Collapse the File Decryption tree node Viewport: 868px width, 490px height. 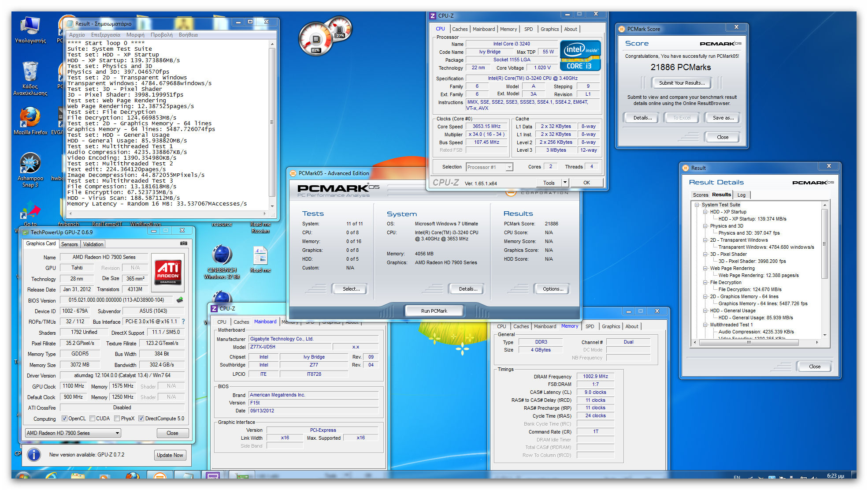click(x=705, y=282)
